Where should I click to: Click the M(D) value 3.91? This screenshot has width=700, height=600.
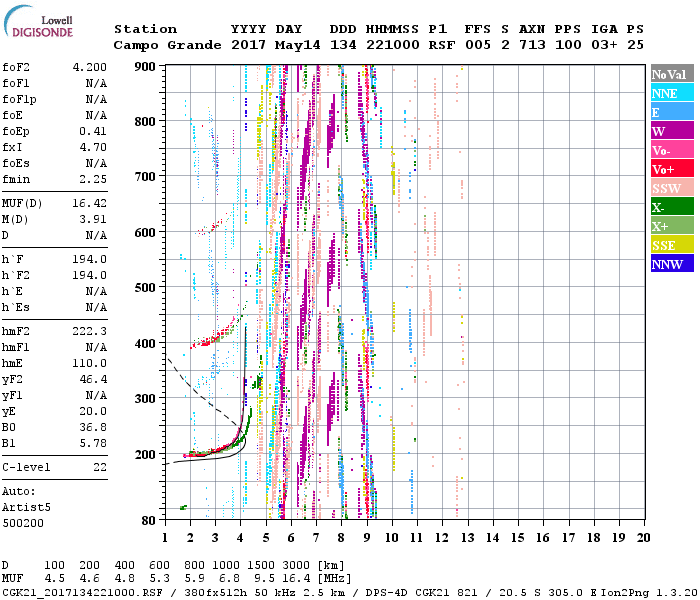click(x=93, y=219)
